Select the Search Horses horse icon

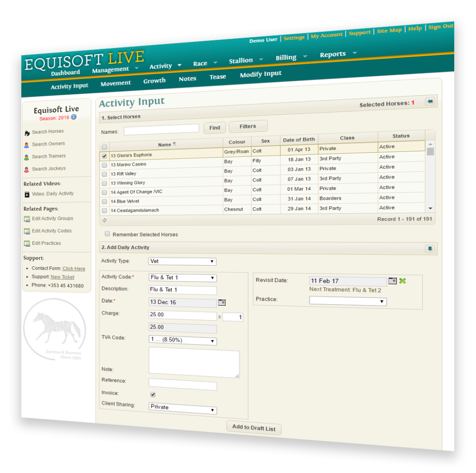pos(26,132)
